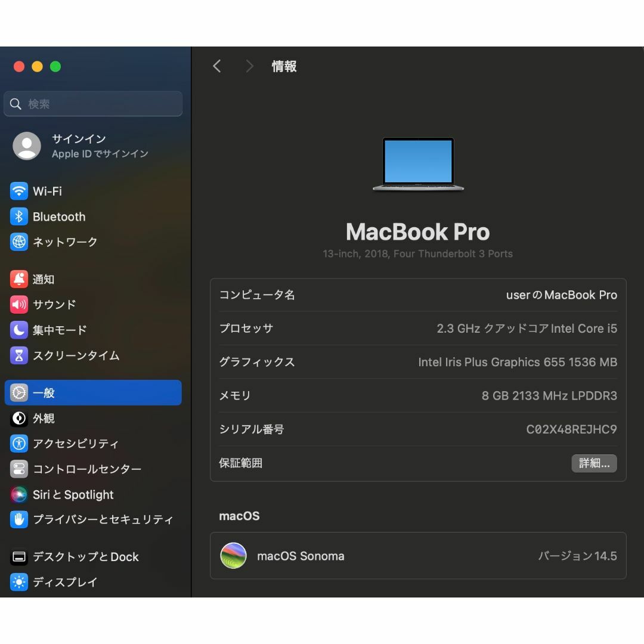The height and width of the screenshot is (644, 644).
Task: Open the Bluetooth icon in sidebar
Action: (19, 216)
